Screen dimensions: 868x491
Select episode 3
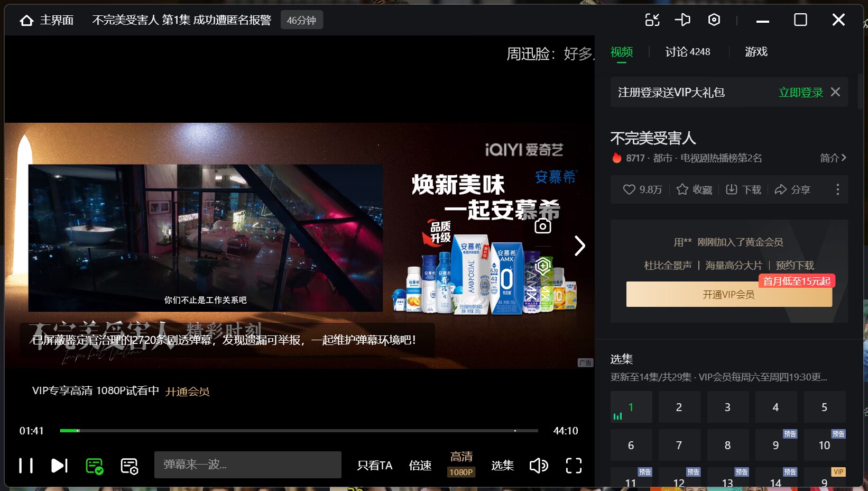(728, 407)
